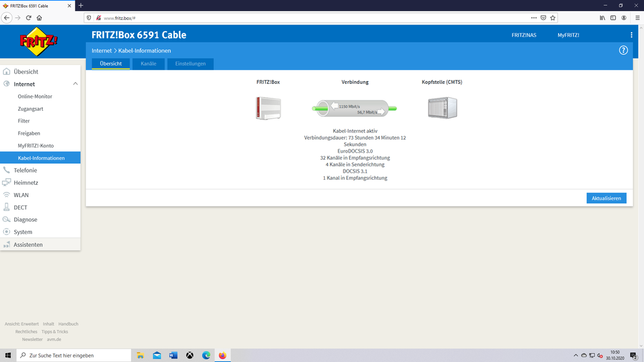Open Word from taskbar
The height and width of the screenshot is (362, 644).
click(x=173, y=356)
